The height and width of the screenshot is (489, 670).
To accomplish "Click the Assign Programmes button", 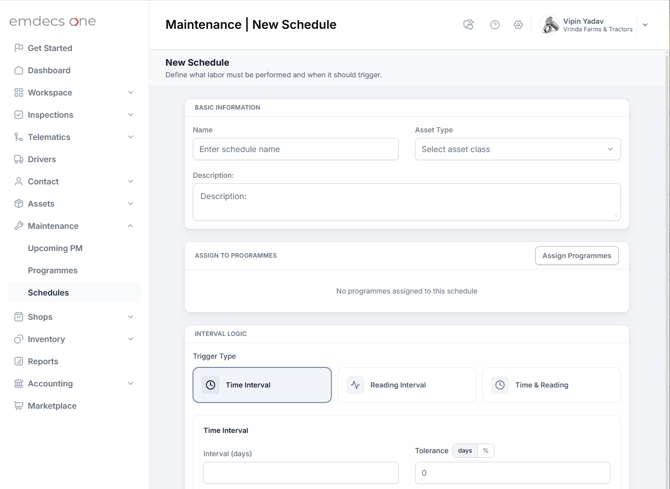I will pyautogui.click(x=576, y=256).
